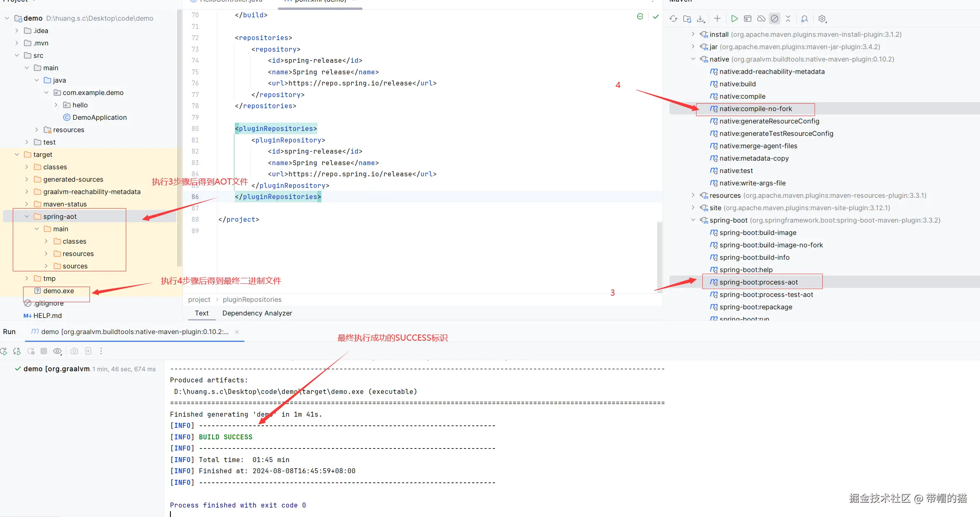Open Maven Settings gear icon
Screen dimensions: 980x517
(822, 19)
